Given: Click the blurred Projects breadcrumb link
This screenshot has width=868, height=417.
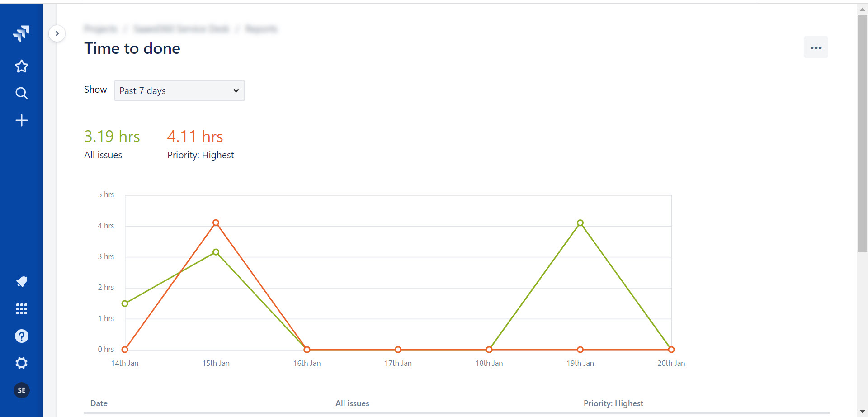Looking at the screenshot, I should pyautogui.click(x=100, y=29).
